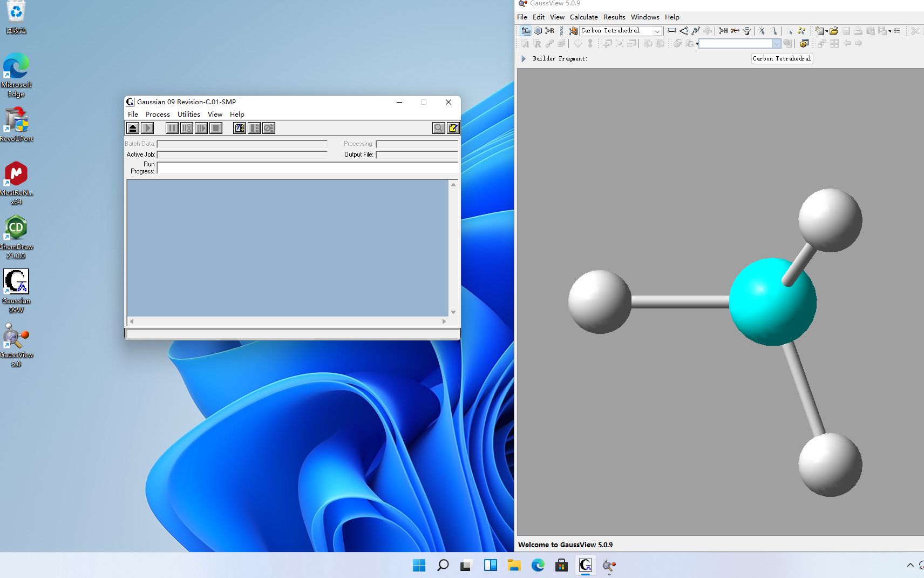Expand the empty scheme combo box in GaussView
The image size is (924, 578).
coord(776,44)
